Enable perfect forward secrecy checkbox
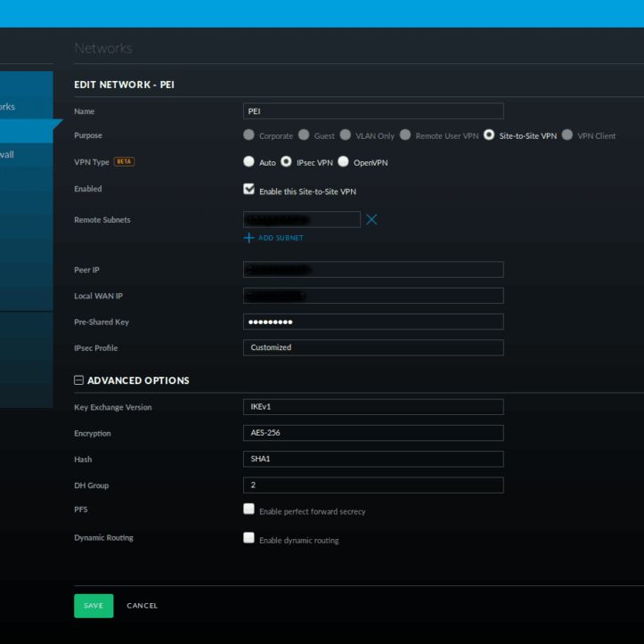The height and width of the screenshot is (644, 644). (x=249, y=509)
